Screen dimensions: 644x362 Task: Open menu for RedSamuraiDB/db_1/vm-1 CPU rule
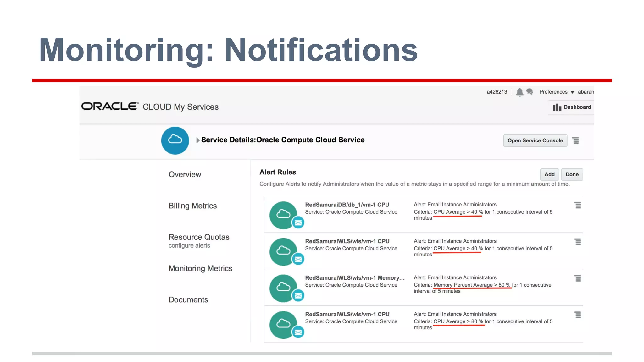pos(578,205)
